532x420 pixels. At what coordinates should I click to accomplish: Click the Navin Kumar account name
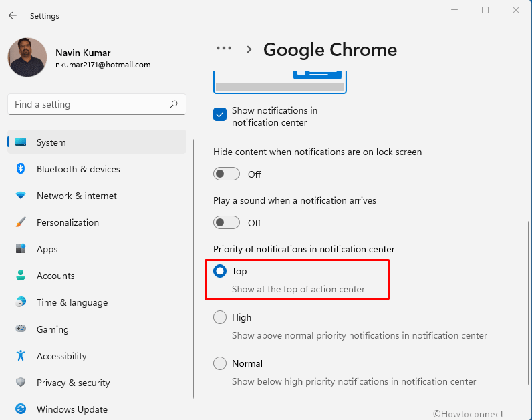tap(83, 53)
